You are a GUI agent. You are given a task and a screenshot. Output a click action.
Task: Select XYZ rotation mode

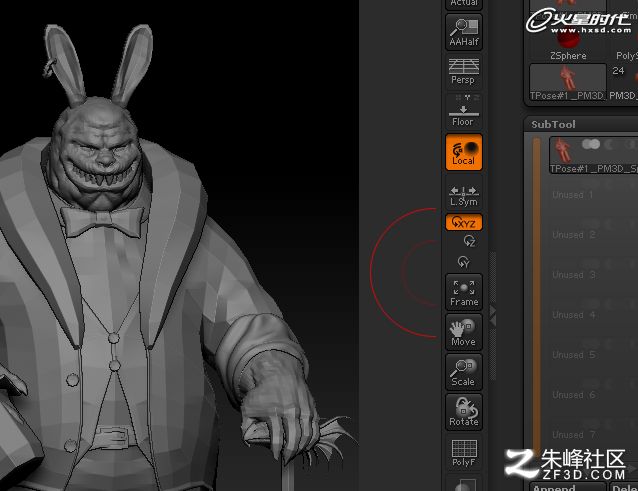pyautogui.click(x=464, y=222)
